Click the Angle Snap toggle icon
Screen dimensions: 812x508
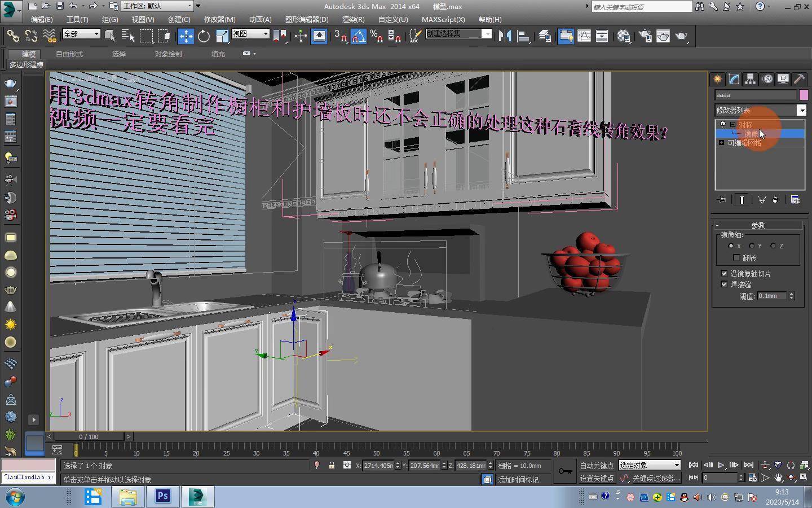[x=359, y=36]
